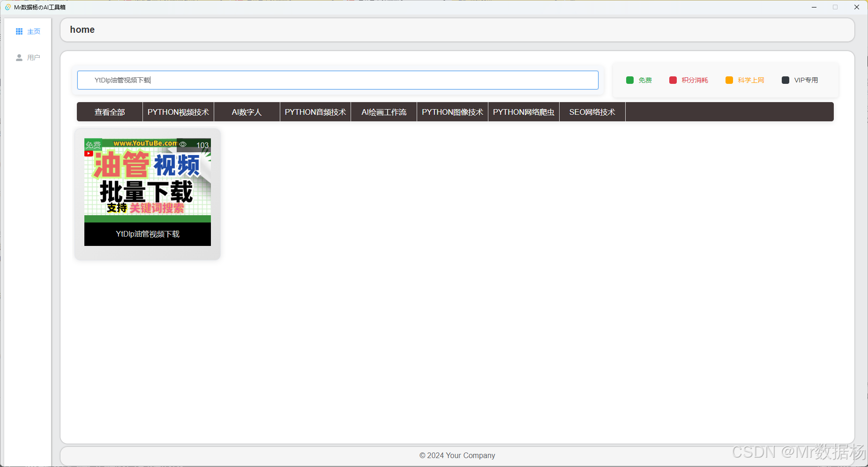
Task: Minimize the Mr数据杨のAI工具箱 window
Action: [814, 7]
